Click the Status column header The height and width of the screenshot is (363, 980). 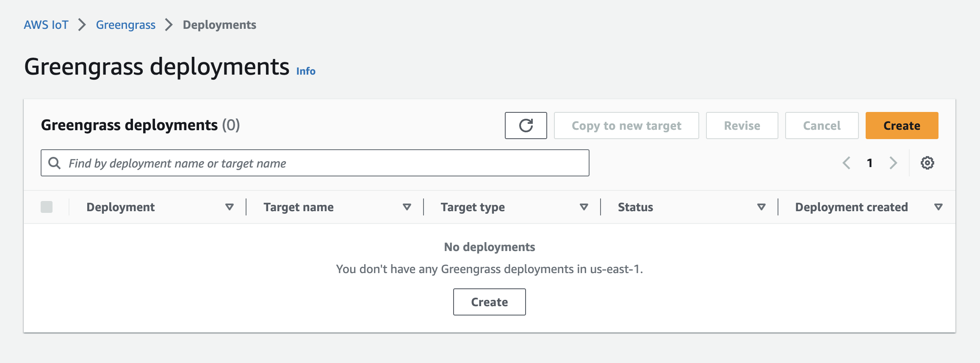coord(635,207)
